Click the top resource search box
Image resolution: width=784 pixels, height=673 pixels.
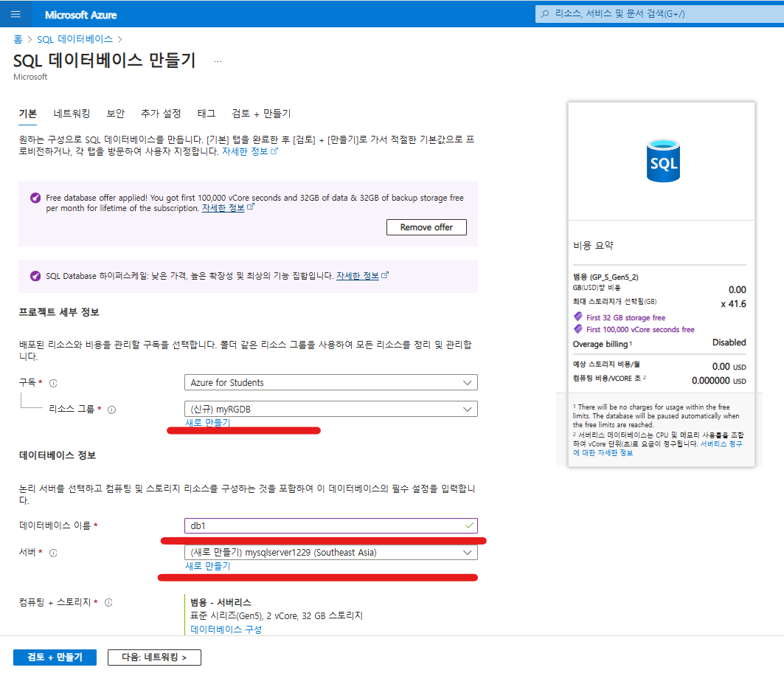click(659, 14)
